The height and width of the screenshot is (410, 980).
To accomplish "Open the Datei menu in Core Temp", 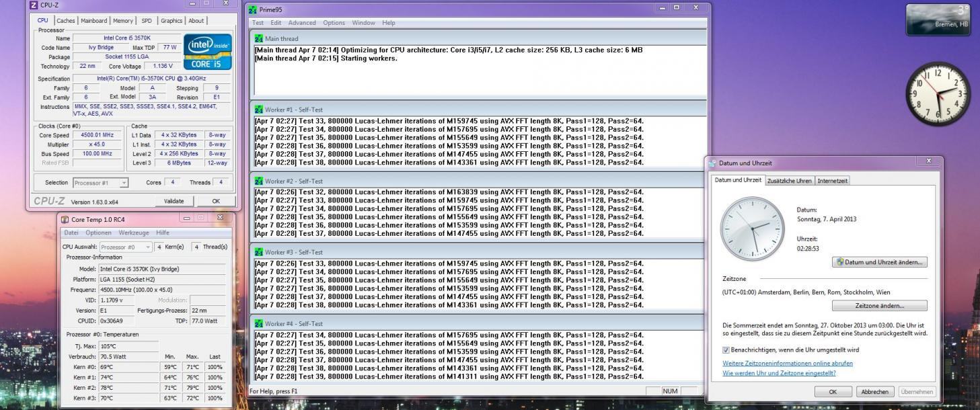I will 71,233.
